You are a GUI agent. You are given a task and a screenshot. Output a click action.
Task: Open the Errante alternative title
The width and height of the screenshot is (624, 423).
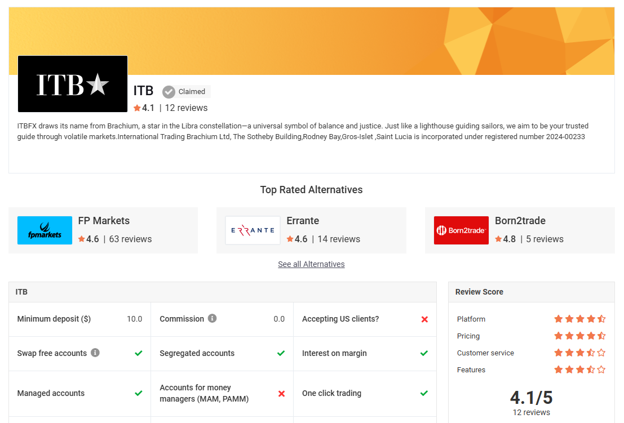pyautogui.click(x=303, y=220)
